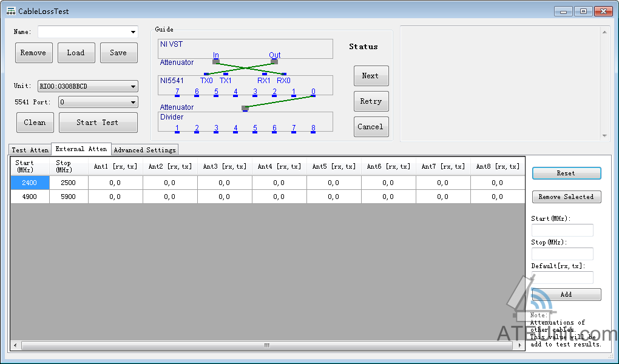Select Divider port 8 in guide diagram
619x364 pixels.
[x=313, y=129]
